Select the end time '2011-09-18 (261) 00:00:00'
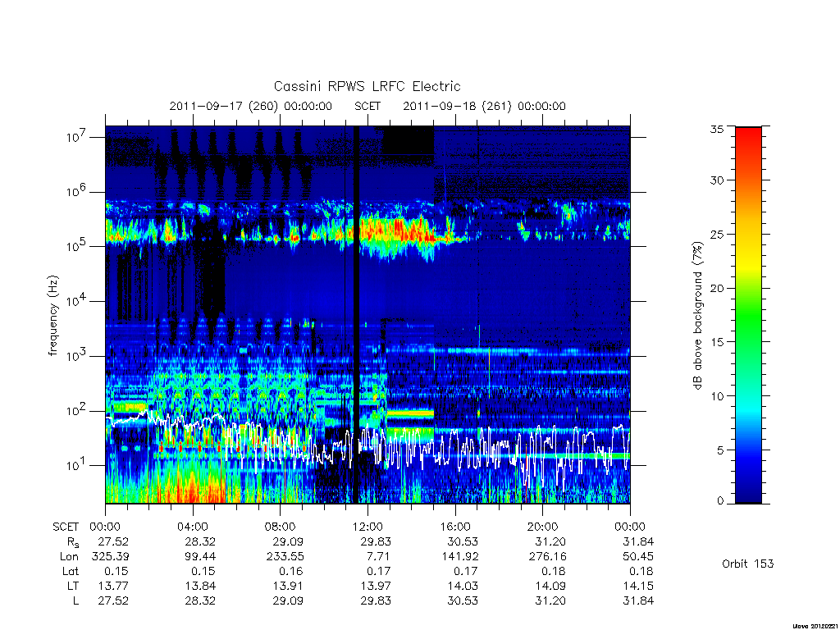840x630 pixels. point(484,106)
